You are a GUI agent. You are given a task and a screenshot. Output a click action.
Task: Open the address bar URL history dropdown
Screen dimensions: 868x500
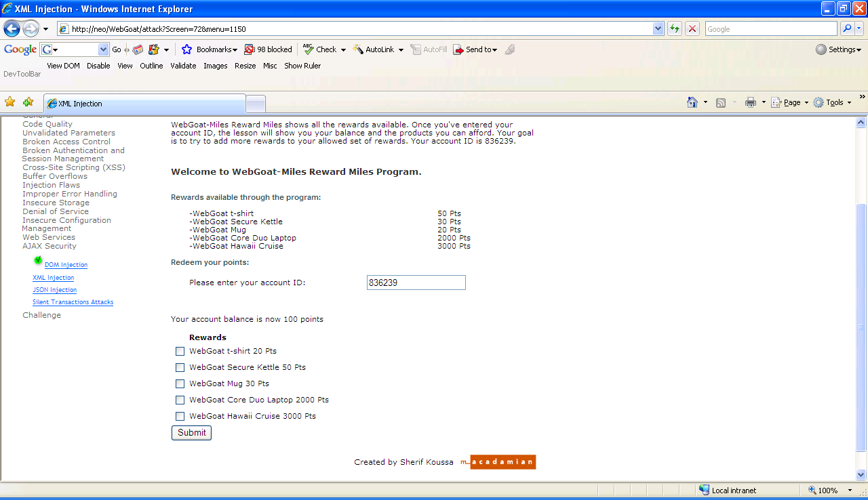click(x=658, y=28)
